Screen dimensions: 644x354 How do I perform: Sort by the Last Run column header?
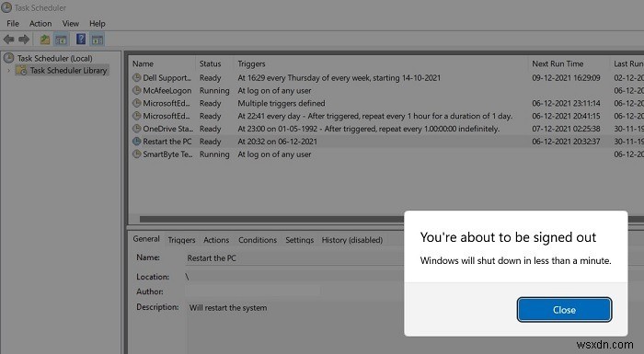(x=627, y=63)
